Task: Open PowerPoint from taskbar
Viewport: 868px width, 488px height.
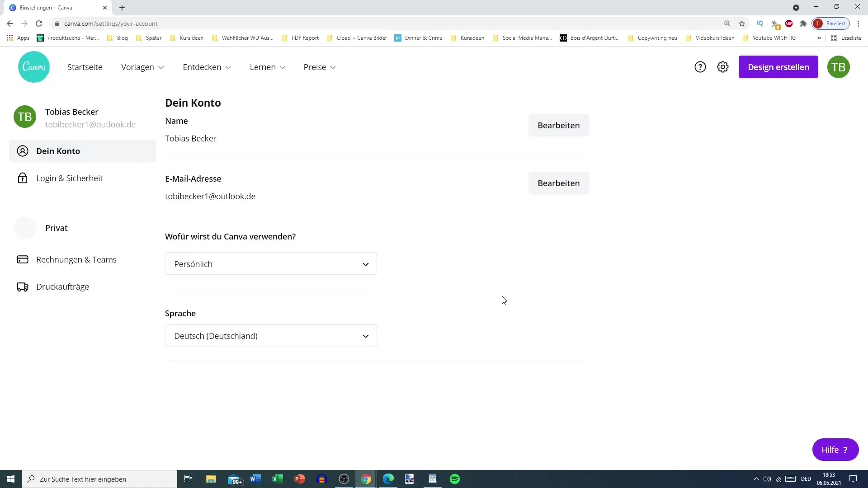Action: click(x=300, y=479)
